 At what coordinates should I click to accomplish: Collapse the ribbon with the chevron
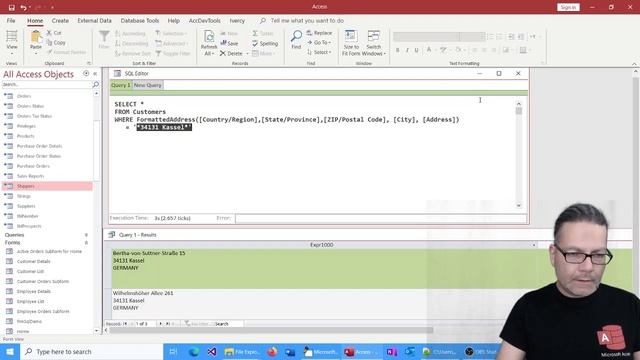coord(634,64)
